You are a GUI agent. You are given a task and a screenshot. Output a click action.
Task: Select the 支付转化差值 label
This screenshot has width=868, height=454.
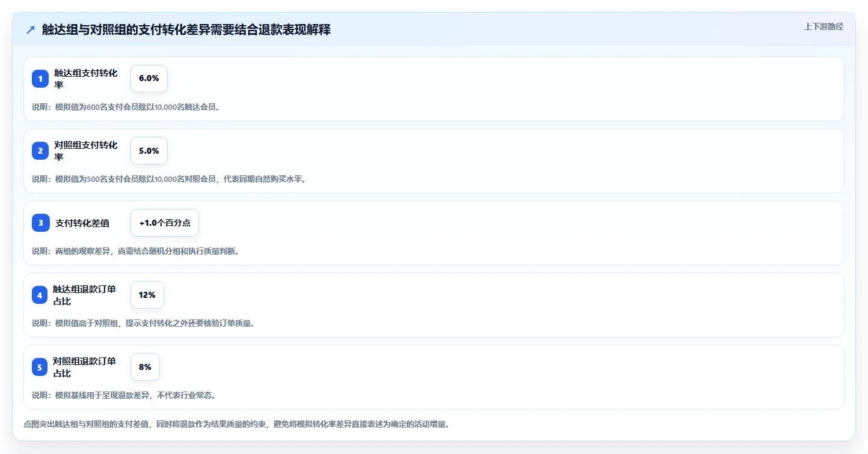82,223
